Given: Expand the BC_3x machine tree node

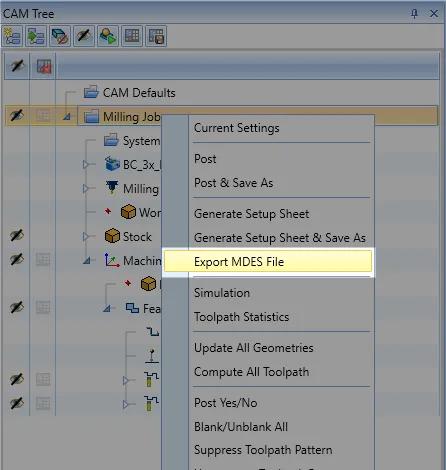Looking at the screenshot, I should pyautogui.click(x=86, y=164).
